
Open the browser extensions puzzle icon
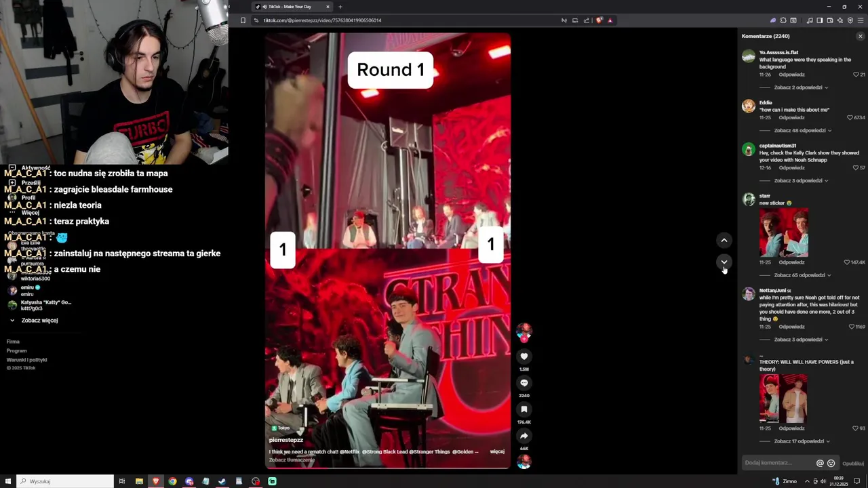(x=783, y=20)
